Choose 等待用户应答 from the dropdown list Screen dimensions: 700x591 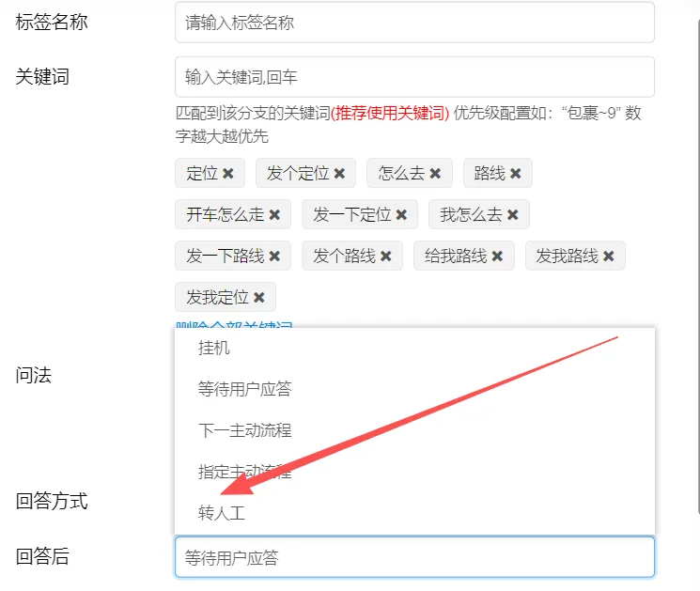pos(414,389)
